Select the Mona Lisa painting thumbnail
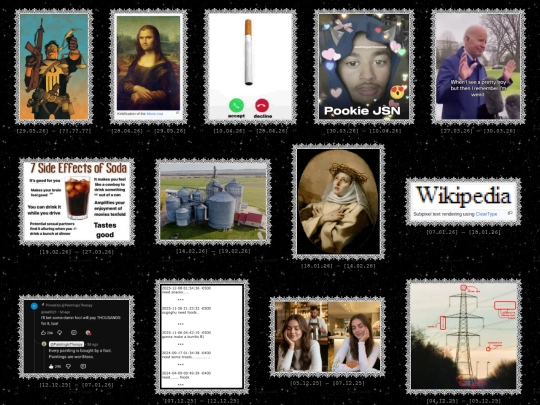This screenshot has width=540, height=405. (x=148, y=63)
